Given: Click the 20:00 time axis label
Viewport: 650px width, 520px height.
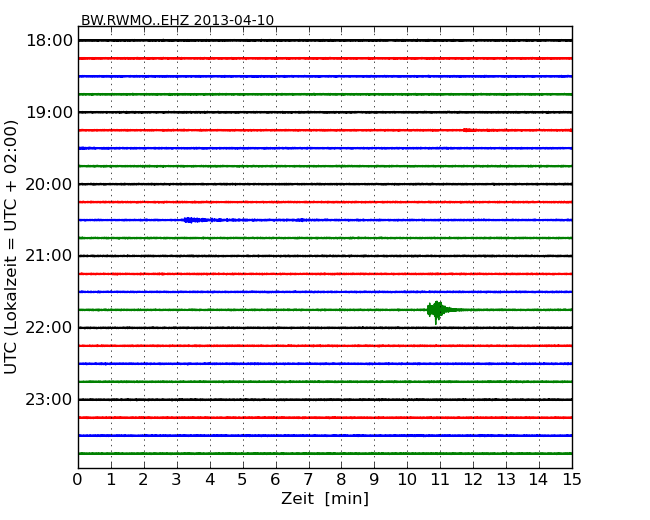Looking at the screenshot, I should [49, 184].
